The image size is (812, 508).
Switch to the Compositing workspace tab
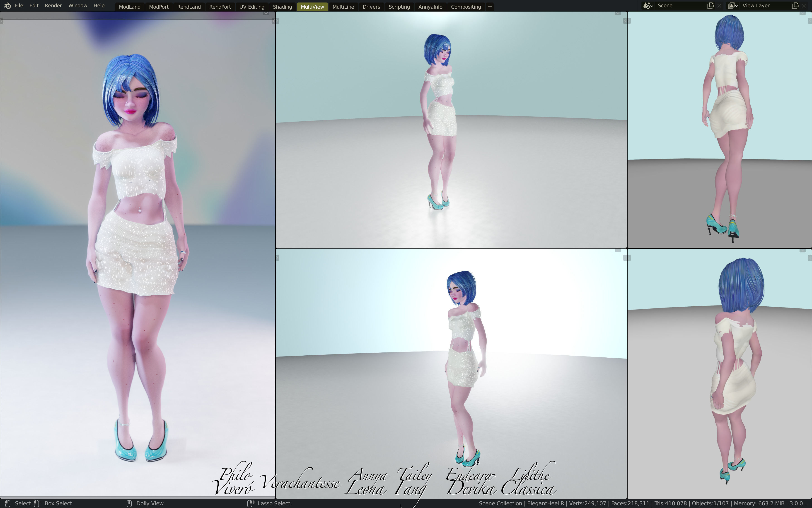(x=466, y=7)
